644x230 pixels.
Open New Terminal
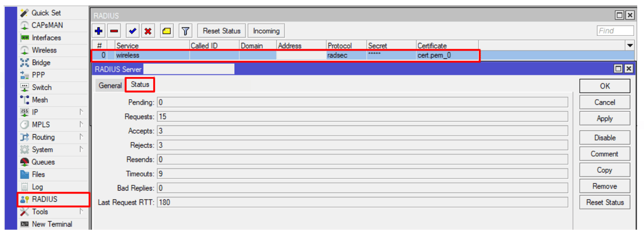click(x=52, y=224)
